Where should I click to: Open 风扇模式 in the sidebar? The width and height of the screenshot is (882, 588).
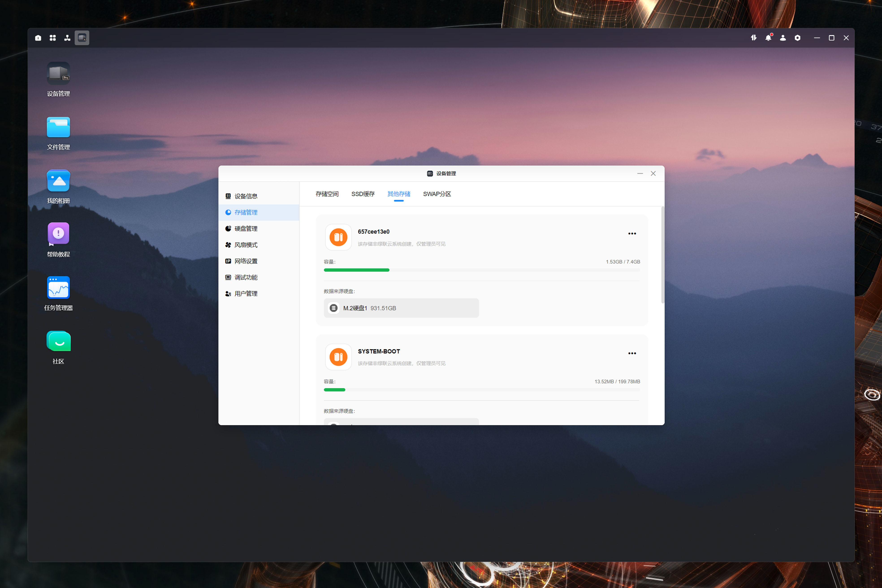(246, 245)
